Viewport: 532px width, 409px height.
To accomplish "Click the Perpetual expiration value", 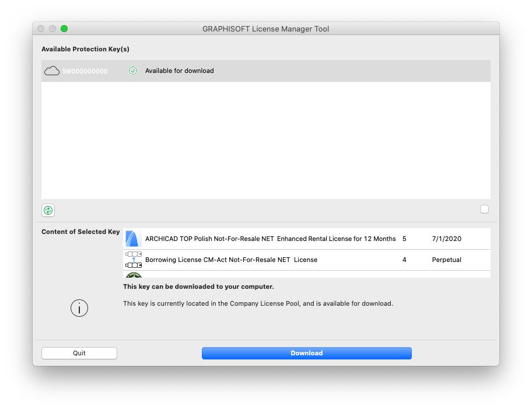I will coord(446,260).
